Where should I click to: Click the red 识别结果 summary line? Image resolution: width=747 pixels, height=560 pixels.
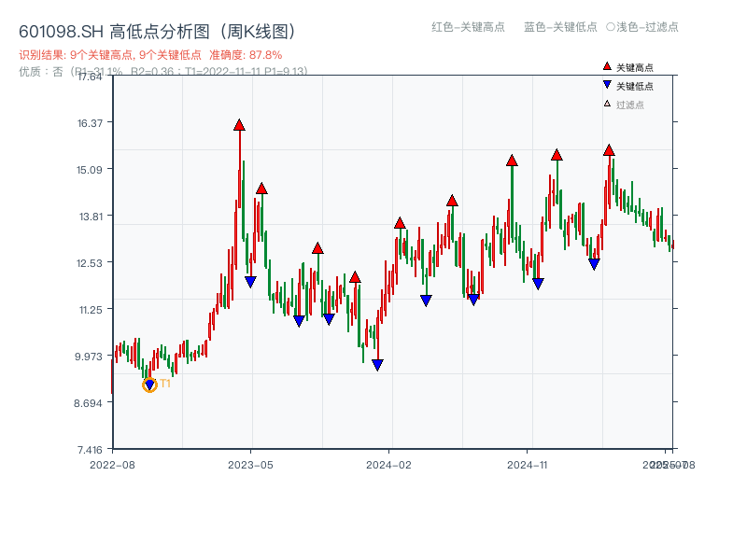pos(150,55)
